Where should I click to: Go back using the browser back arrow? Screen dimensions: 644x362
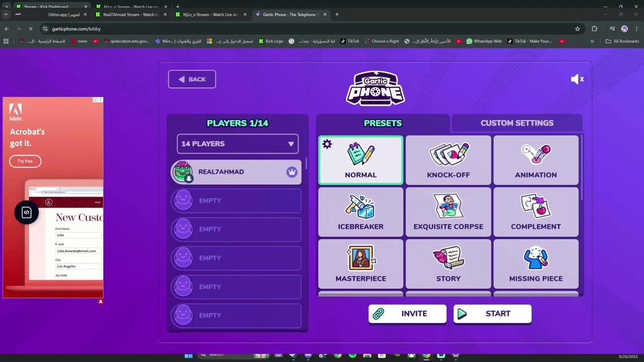click(x=7, y=29)
